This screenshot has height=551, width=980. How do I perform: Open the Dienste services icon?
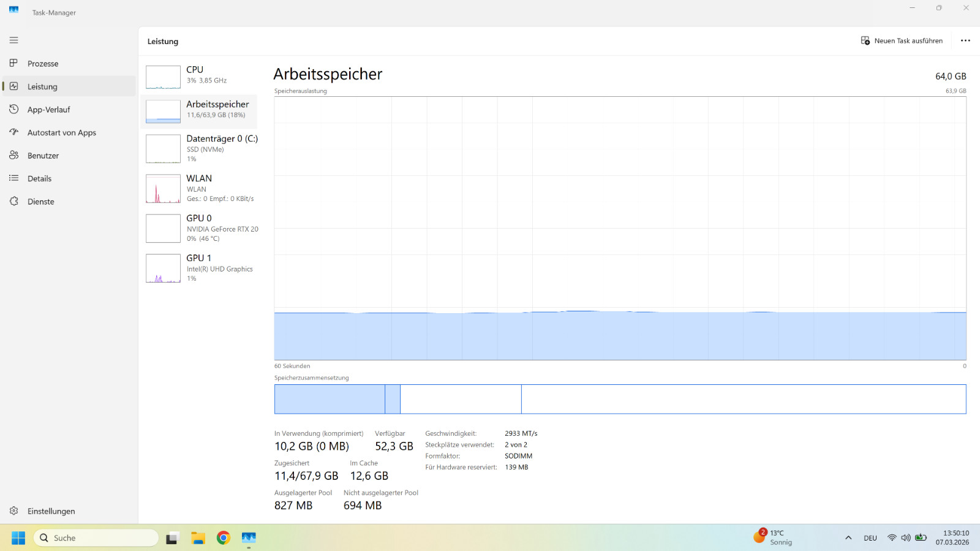point(13,201)
